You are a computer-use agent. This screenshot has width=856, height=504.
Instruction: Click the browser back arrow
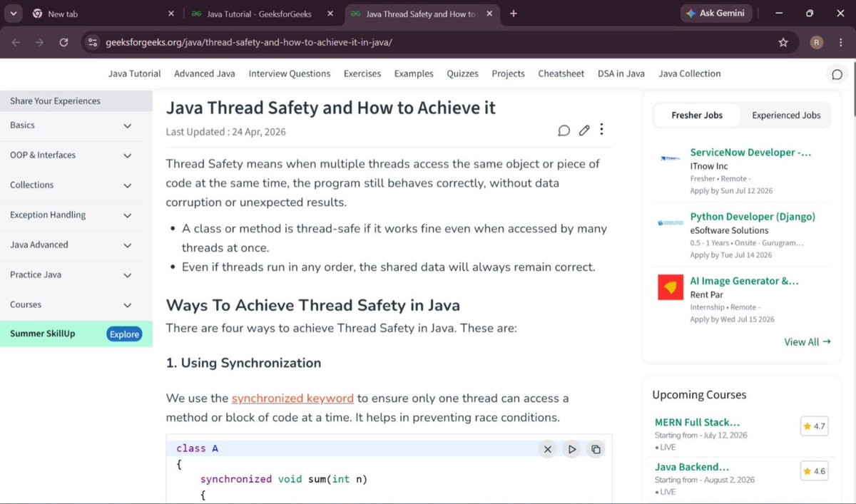click(16, 43)
